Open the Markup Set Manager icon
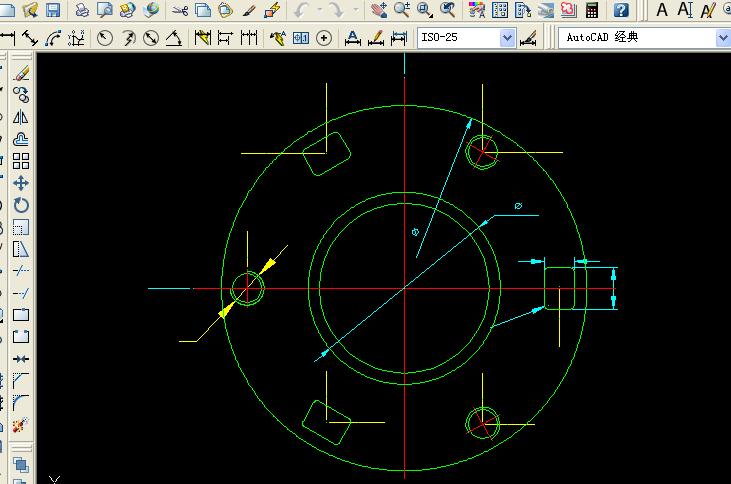The height and width of the screenshot is (484, 731). click(x=569, y=9)
